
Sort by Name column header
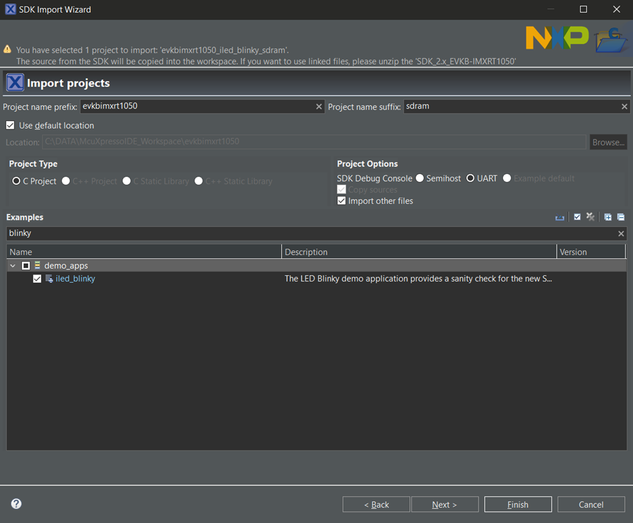pos(144,252)
